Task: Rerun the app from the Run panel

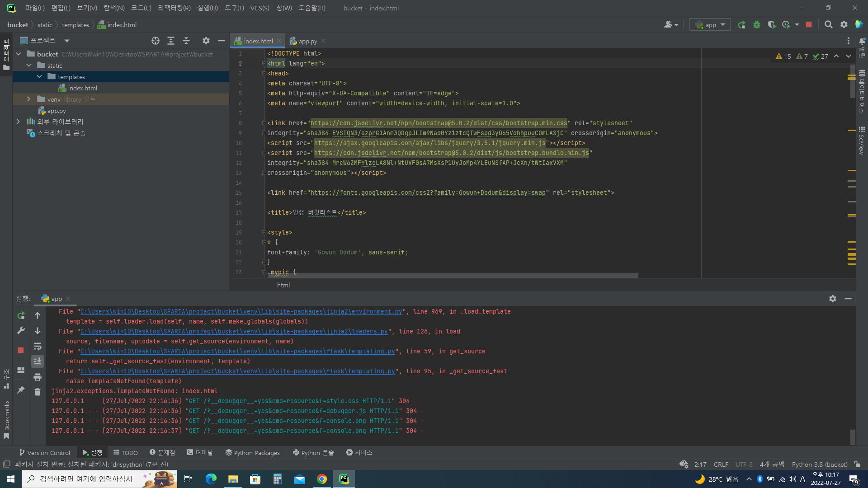Action: pyautogui.click(x=21, y=315)
